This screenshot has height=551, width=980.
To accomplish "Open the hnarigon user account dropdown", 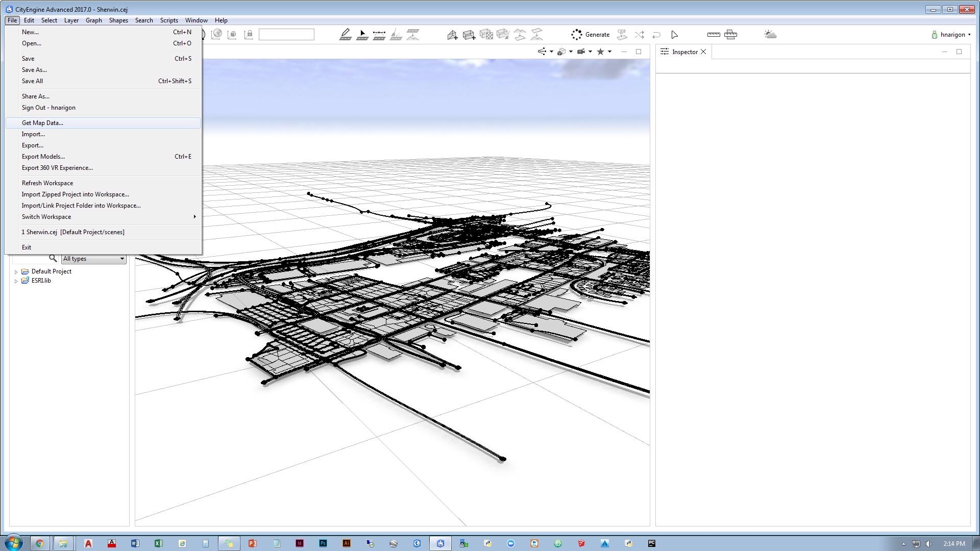I will (951, 35).
